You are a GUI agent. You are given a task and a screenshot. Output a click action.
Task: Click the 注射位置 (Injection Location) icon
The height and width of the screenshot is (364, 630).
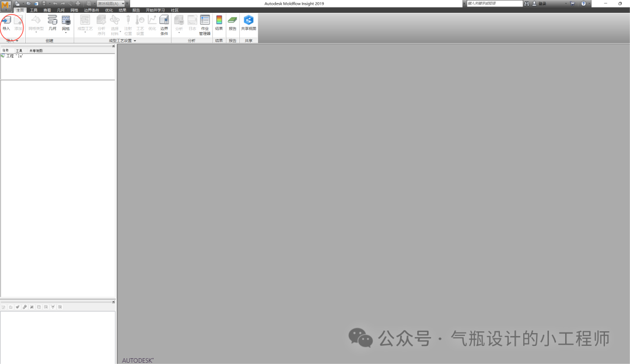[128, 25]
